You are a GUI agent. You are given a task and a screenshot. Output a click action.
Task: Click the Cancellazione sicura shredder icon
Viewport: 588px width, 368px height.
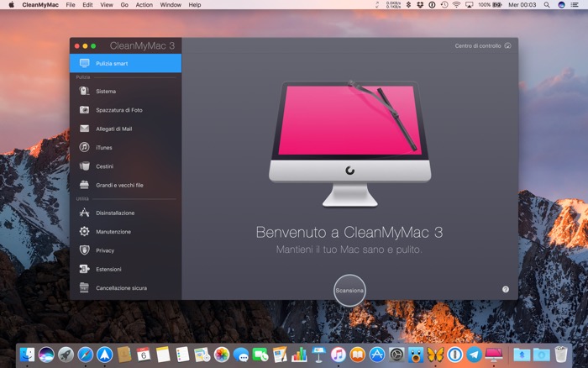pos(84,287)
